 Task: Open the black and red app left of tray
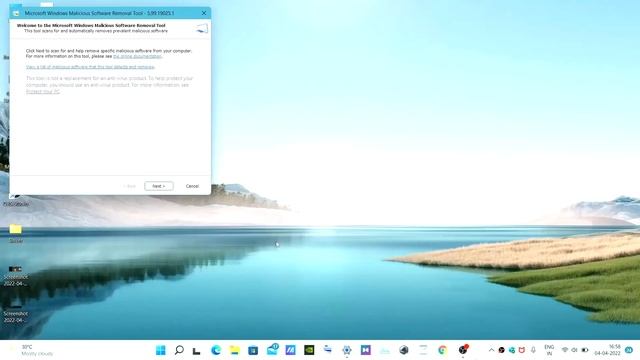click(x=463, y=350)
